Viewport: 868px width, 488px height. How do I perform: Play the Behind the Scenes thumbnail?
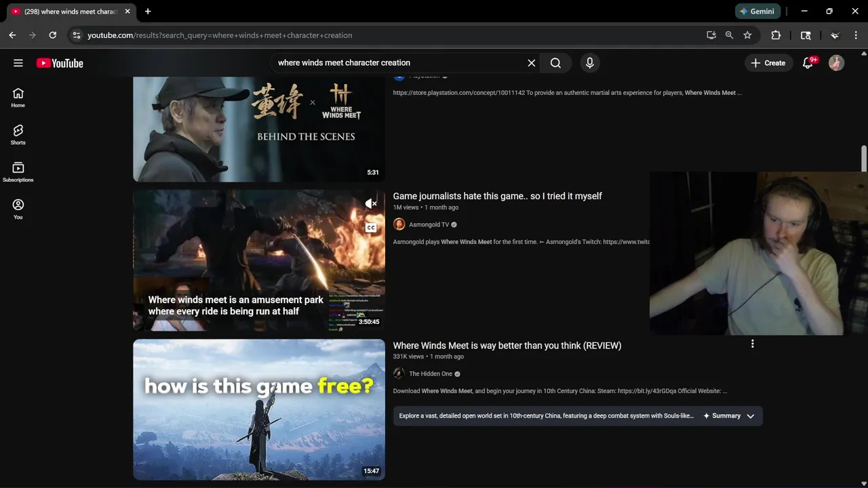coord(259,129)
